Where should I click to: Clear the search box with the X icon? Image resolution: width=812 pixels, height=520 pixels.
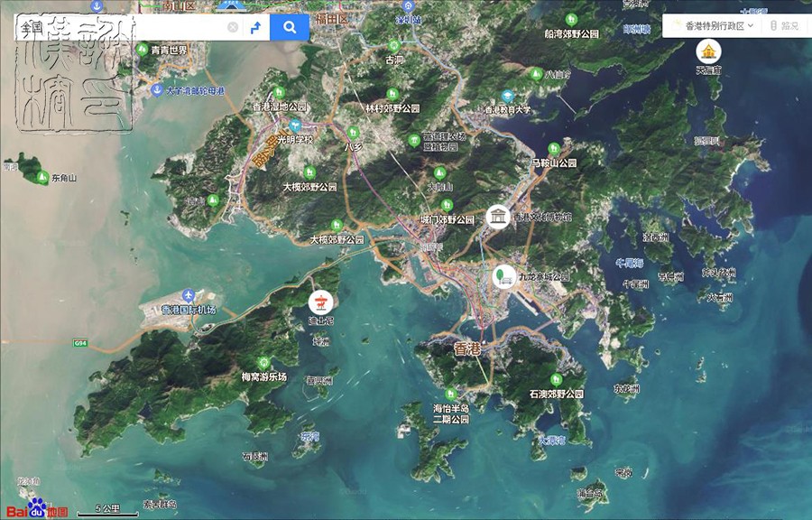point(233,26)
